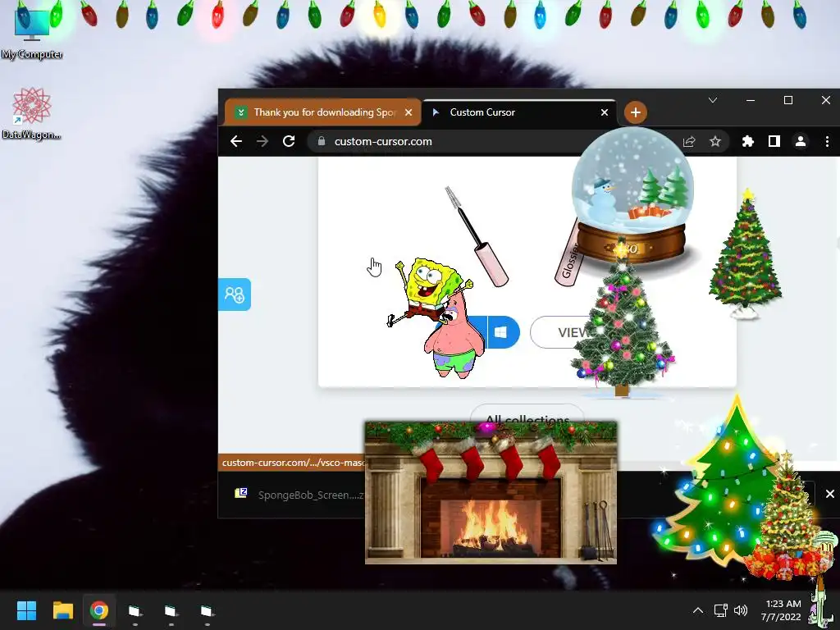Share this page icon in address bar
Viewport: 840px width, 630px height.
click(689, 141)
